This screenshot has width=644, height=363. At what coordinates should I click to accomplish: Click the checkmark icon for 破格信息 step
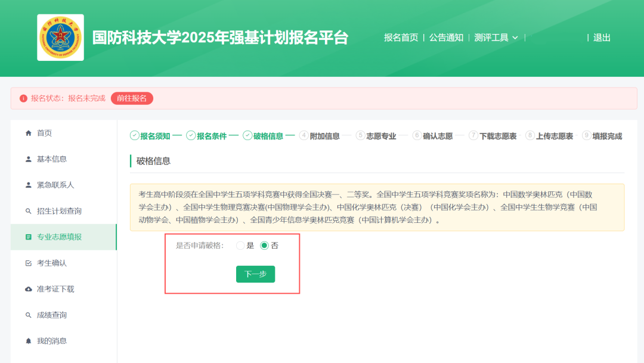point(247,135)
